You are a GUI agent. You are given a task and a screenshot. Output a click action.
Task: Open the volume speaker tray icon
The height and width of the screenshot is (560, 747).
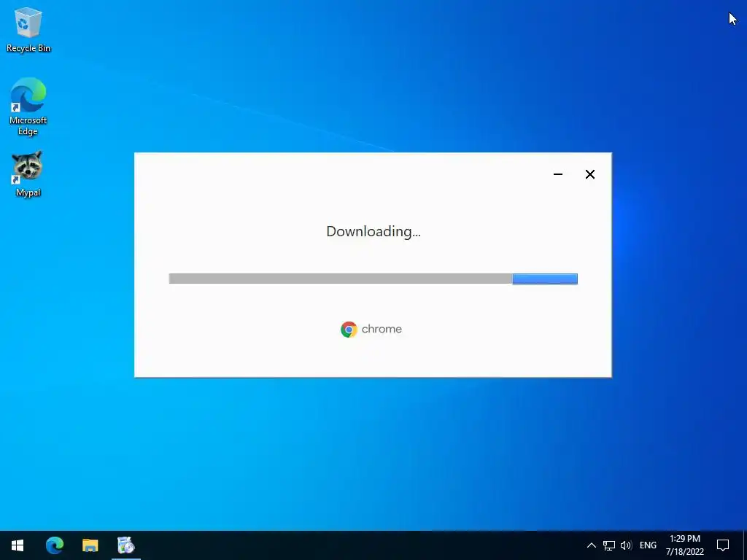click(626, 545)
